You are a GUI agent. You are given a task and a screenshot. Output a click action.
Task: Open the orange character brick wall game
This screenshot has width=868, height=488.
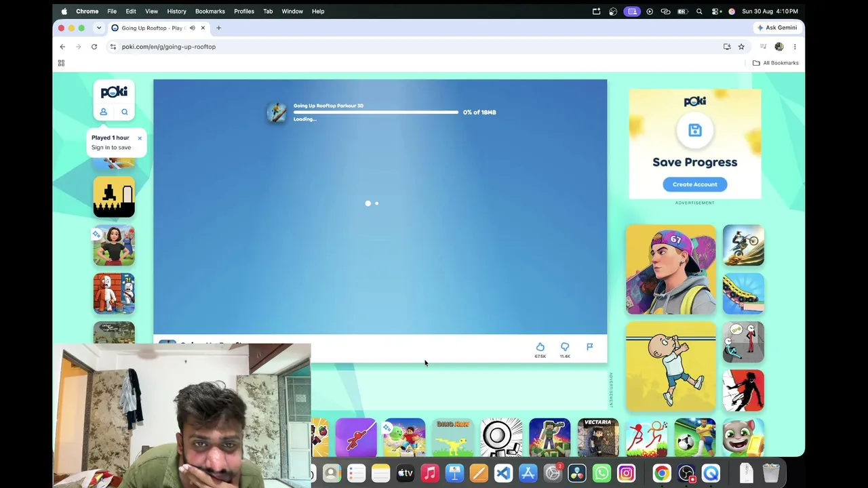[114, 293]
